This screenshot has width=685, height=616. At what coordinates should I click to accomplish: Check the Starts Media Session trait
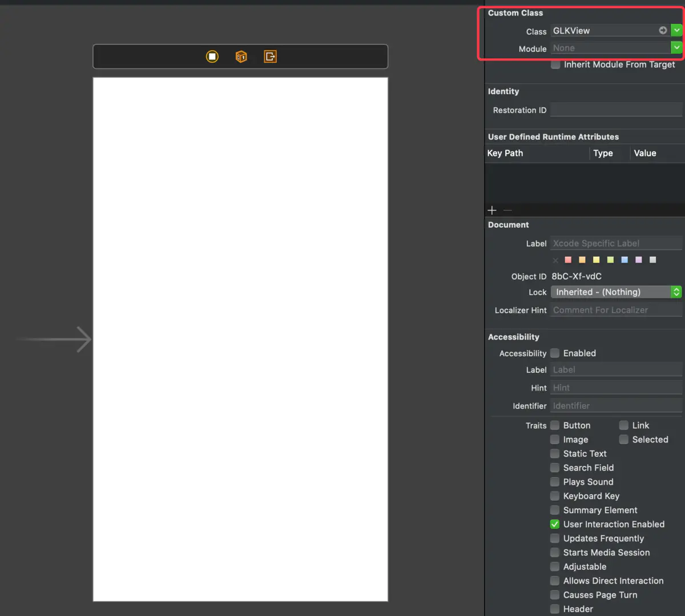pos(555,553)
